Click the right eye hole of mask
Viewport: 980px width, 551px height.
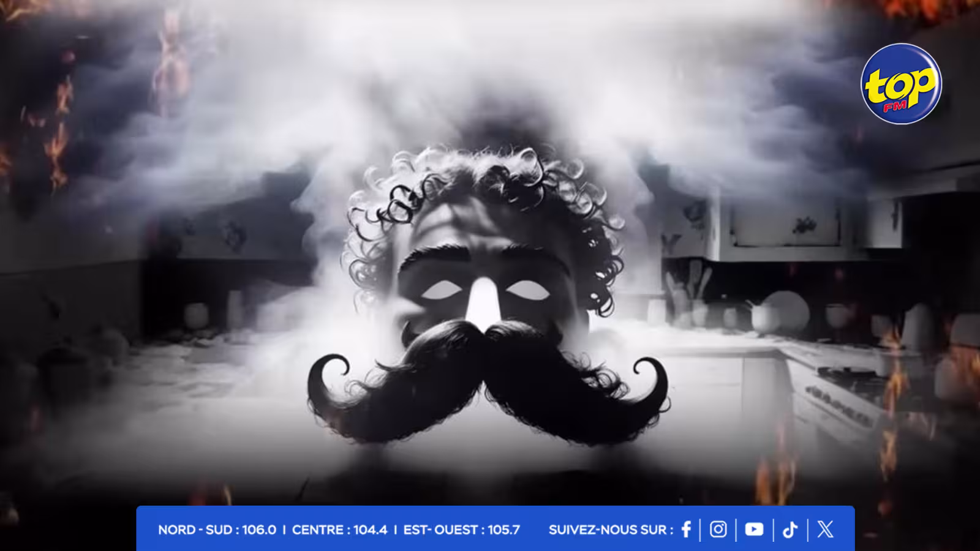click(x=528, y=290)
